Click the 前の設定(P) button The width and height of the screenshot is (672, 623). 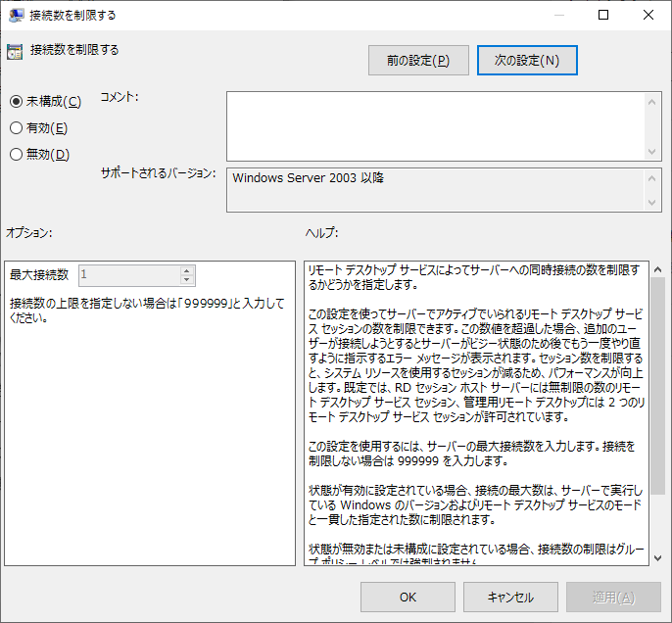pyautogui.click(x=418, y=61)
